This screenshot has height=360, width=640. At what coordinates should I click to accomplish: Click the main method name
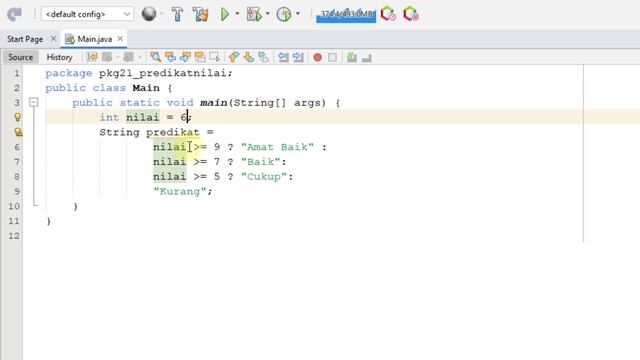click(213, 103)
